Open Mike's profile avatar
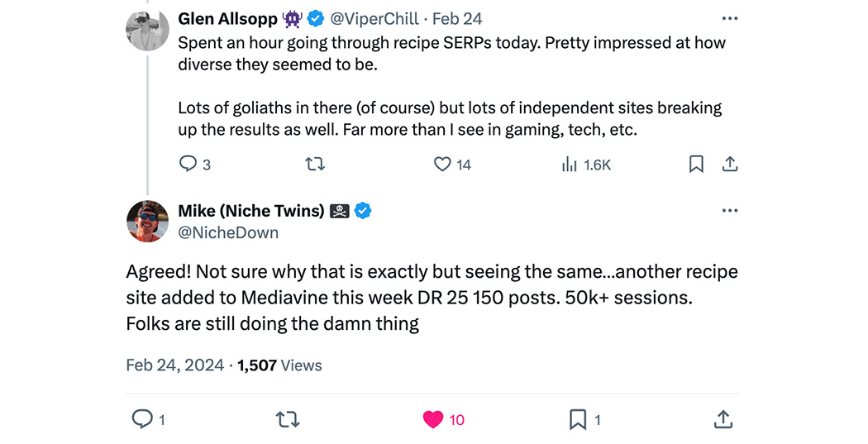The height and width of the screenshot is (444, 868). 147,222
